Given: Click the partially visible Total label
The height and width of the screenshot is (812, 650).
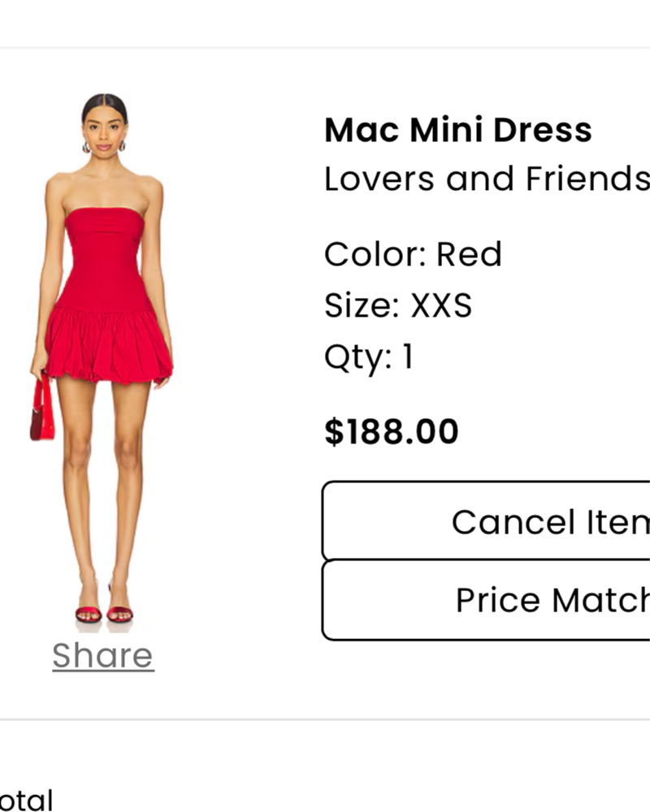Looking at the screenshot, I should coord(26,800).
